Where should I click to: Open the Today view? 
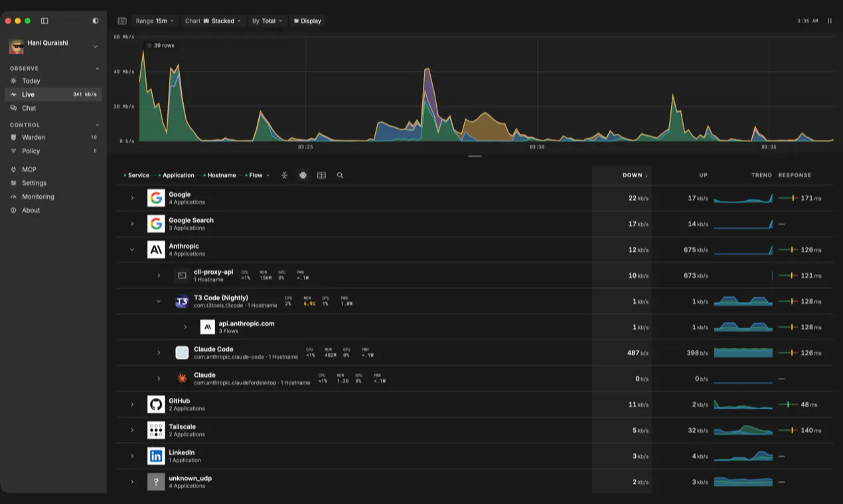coord(53,81)
